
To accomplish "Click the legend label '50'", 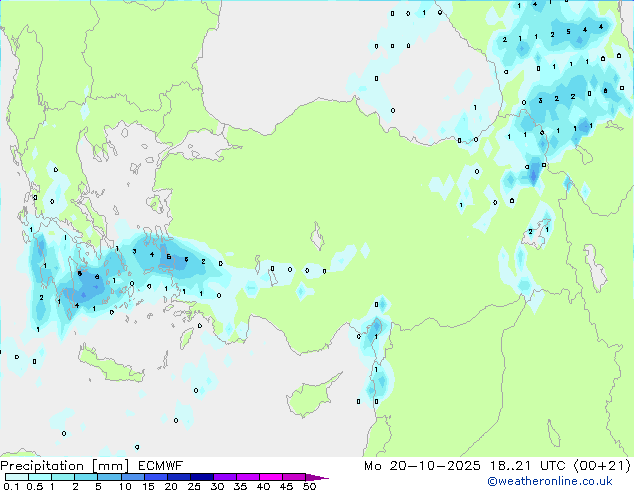I will [x=310, y=486].
